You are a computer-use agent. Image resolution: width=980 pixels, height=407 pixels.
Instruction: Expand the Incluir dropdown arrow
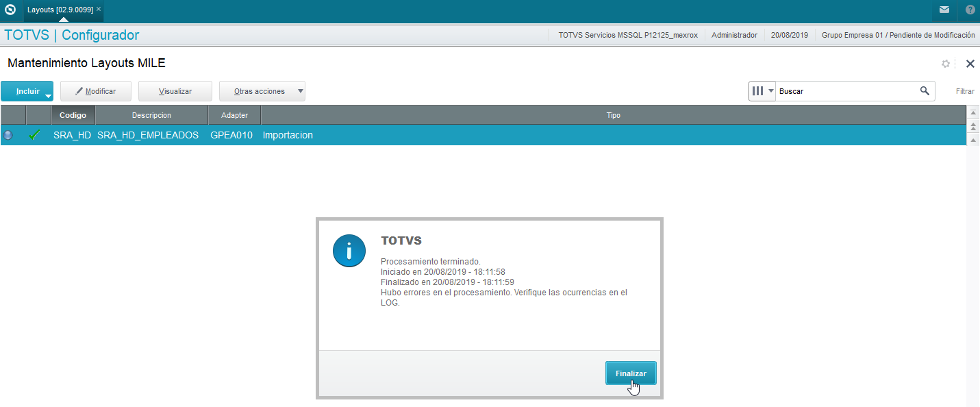[49, 95]
